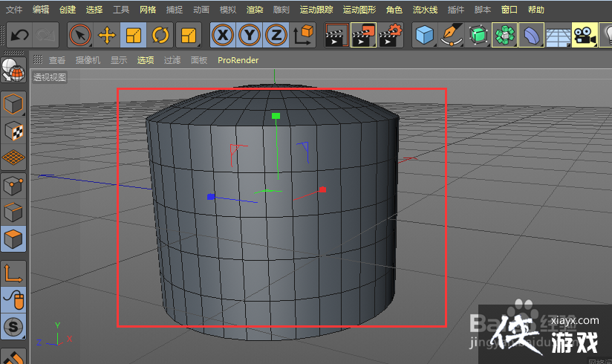Open the 文件 menu
This screenshot has height=364, width=612.
14,10
